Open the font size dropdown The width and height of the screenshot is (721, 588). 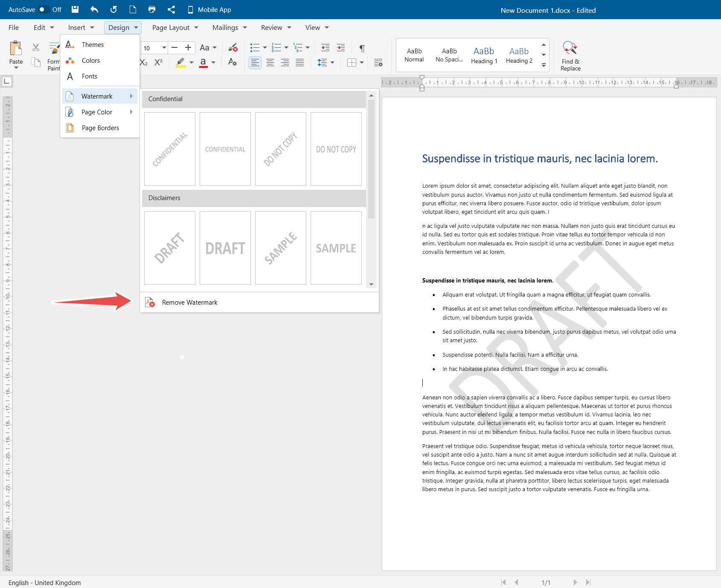coord(164,48)
